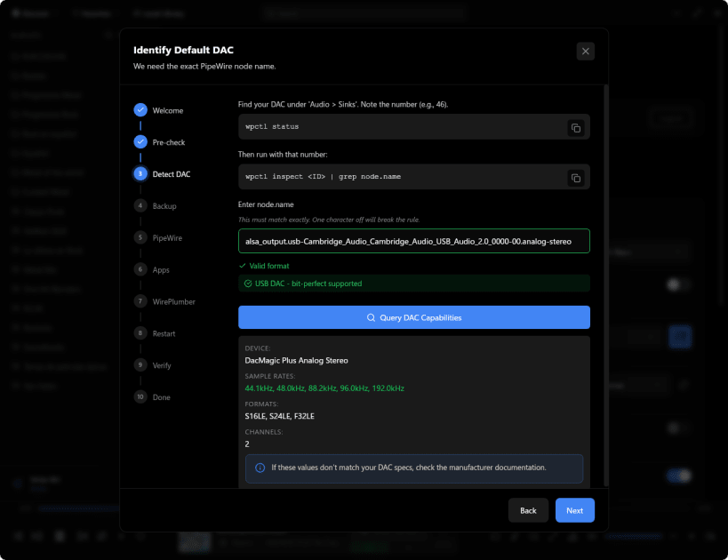
Task: Jump to the Backup step
Action: pyautogui.click(x=155, y=205)
